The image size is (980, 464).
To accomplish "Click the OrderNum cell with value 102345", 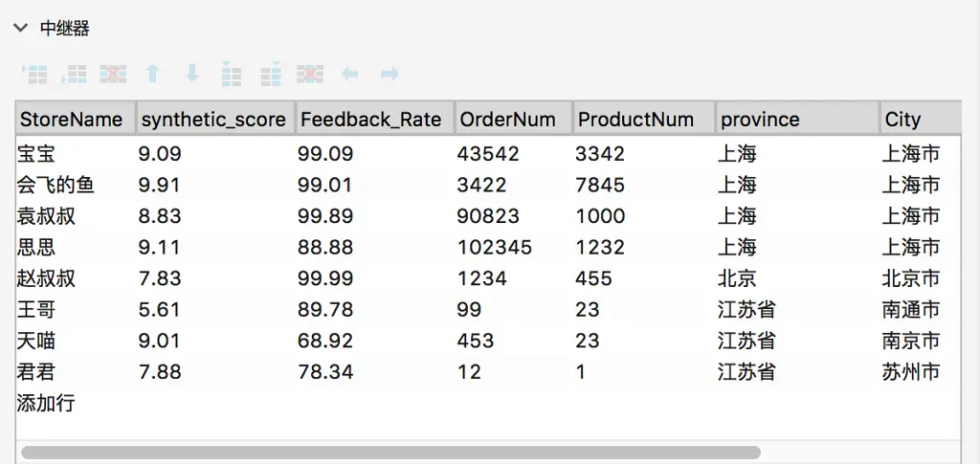I will click(x=495, y=247).
